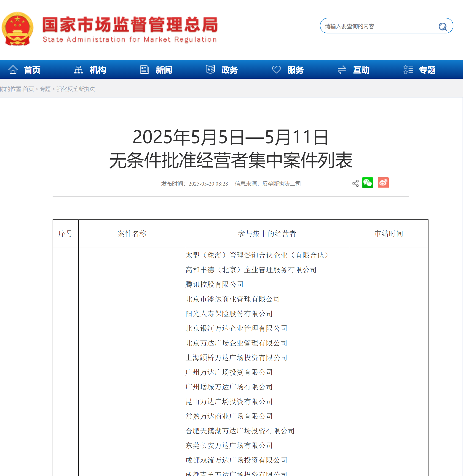Open 强化反垄断执法 breadcrumb link
Image resolution: width=463 pixels, height=476 pixels.
pyautogui.click(x=75, y=89)
